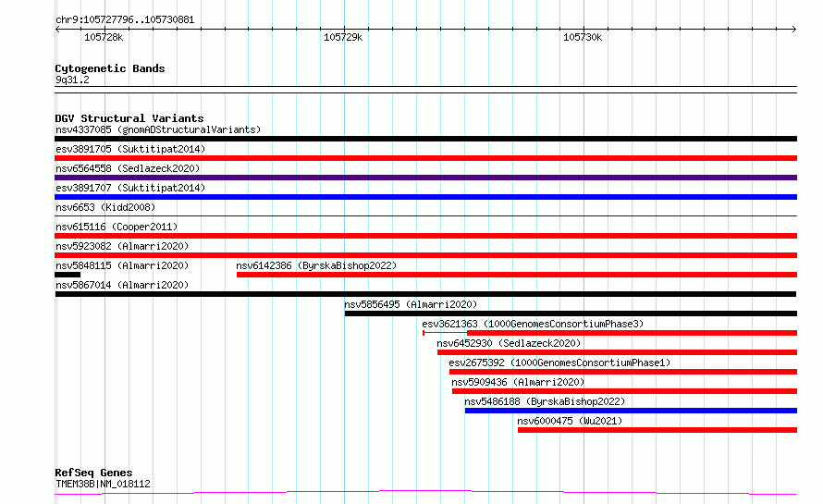The width and height of the screenshot is (823, 504).
Task: Select the magenta TMEM38B gene line
Action: coord(425,493)
